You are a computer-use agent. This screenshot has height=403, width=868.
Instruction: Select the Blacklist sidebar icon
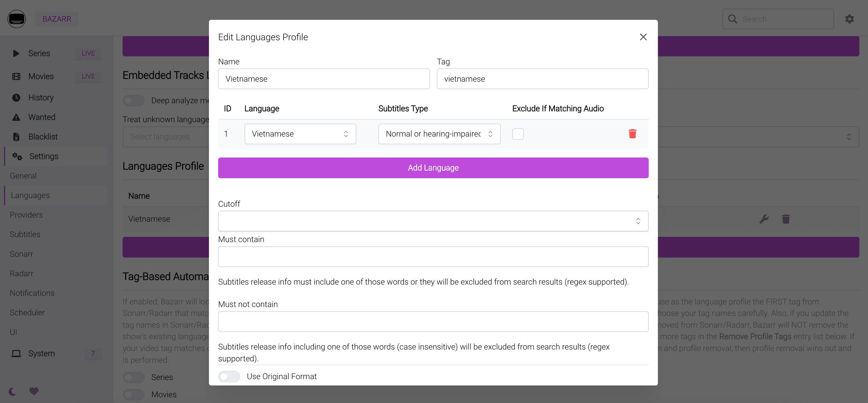tap(16, 136)
